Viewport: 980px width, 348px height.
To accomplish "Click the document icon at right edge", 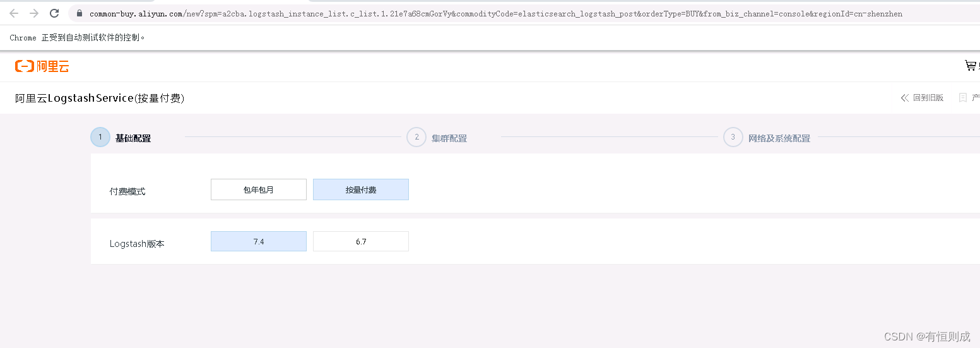I will click(963, 98).
